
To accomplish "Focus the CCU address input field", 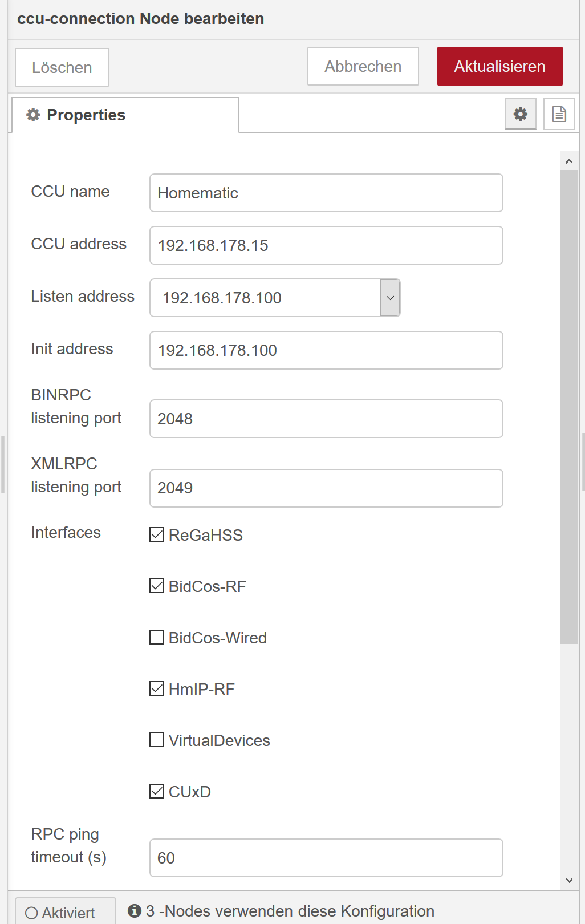I will pos(326,245).
